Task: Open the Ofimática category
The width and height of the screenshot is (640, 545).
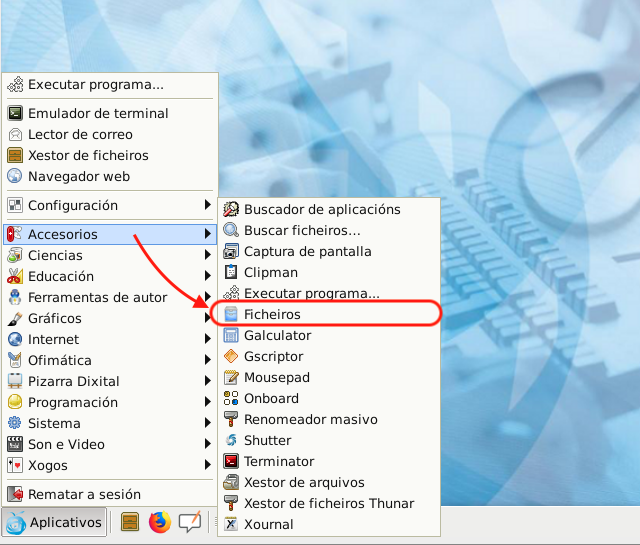Action: click(60, 360)
